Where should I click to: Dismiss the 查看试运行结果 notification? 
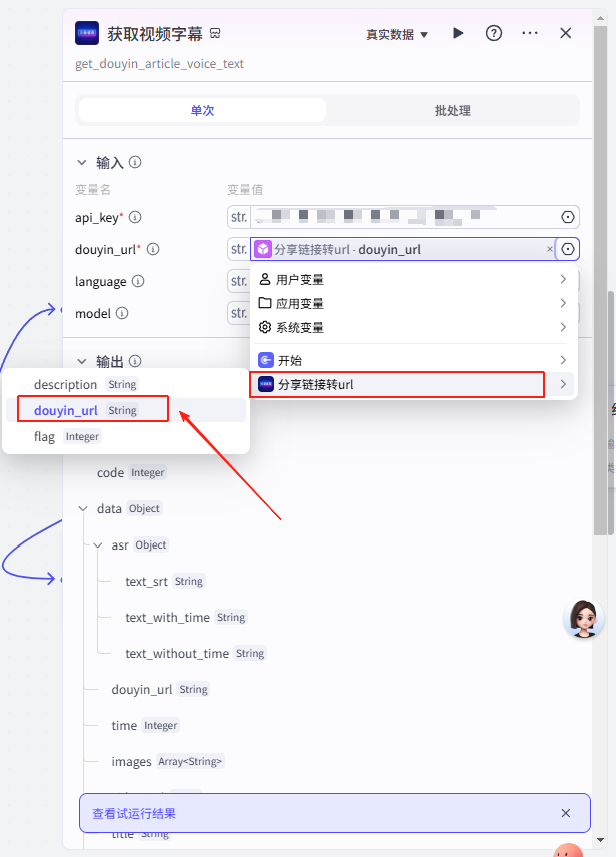(x=566, y=813)
